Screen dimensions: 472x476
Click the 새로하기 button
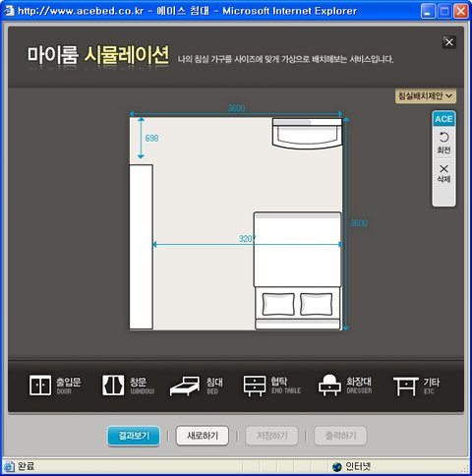tap(203, 436)
